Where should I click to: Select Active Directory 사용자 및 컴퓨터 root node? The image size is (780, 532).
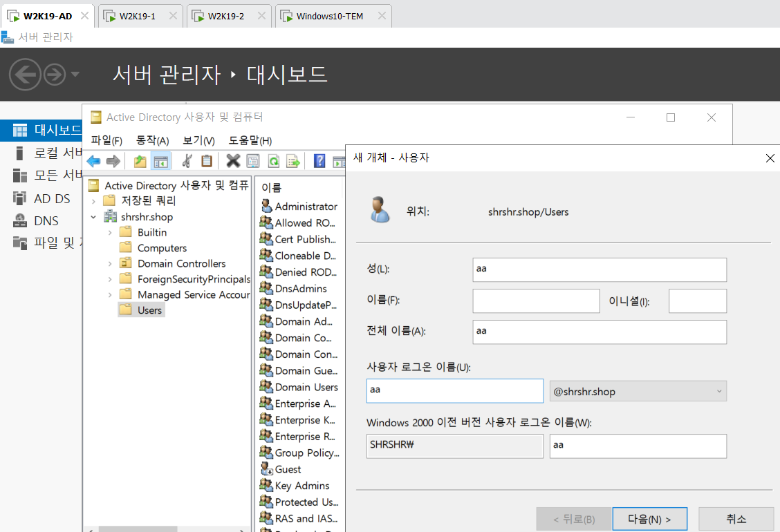(x=169, y=185)
